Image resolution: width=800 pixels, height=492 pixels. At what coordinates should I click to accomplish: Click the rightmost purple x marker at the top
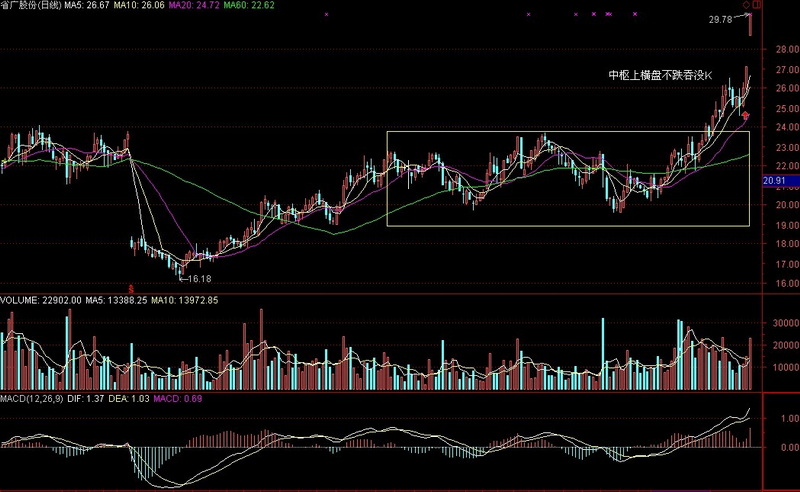click(636, 14)
